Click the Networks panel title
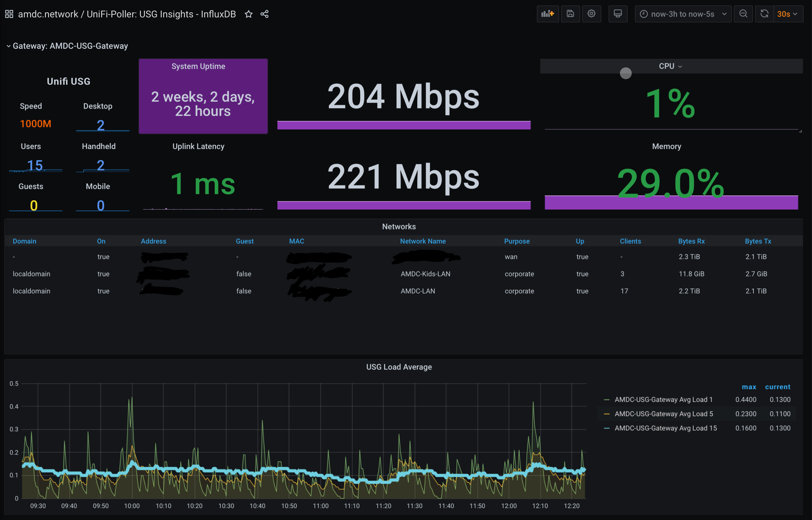Image resolution: width=812 pixels, height=520 pixels. [399, 227]
